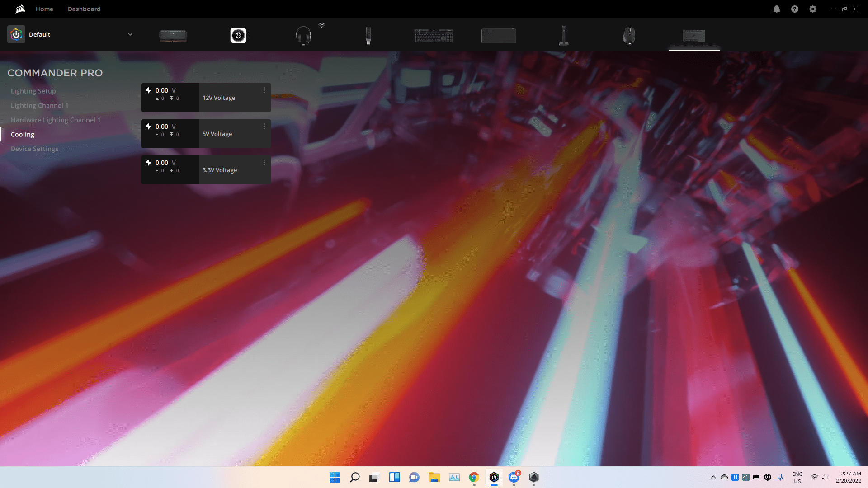Screen dimensions: 868x488
Task: Open options menu for 5V Voltage tile
Action: click(264, 127)
